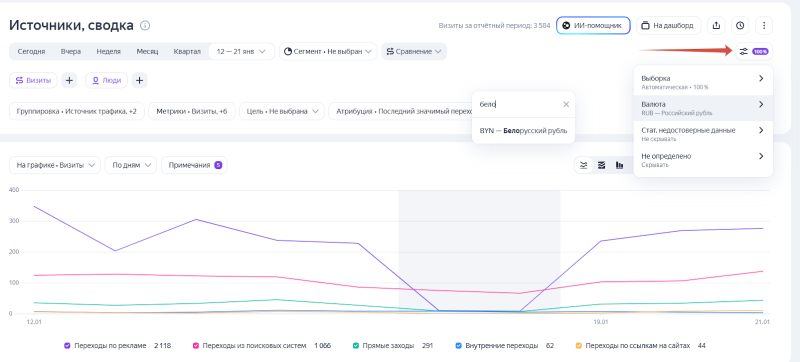This screenshot has width=800, height=362.
Task: Open Группировка • Источник трафика, +2 selector
Action: [77, 111]
